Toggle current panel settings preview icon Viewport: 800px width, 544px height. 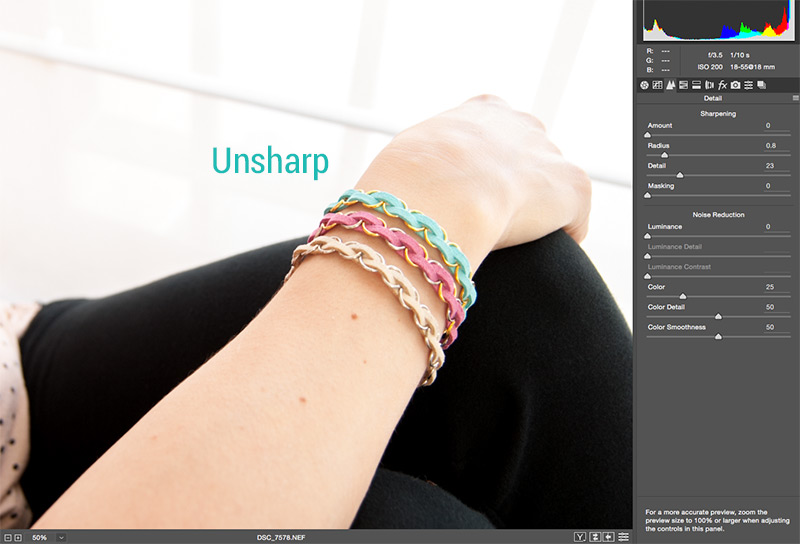coord(623,537)
